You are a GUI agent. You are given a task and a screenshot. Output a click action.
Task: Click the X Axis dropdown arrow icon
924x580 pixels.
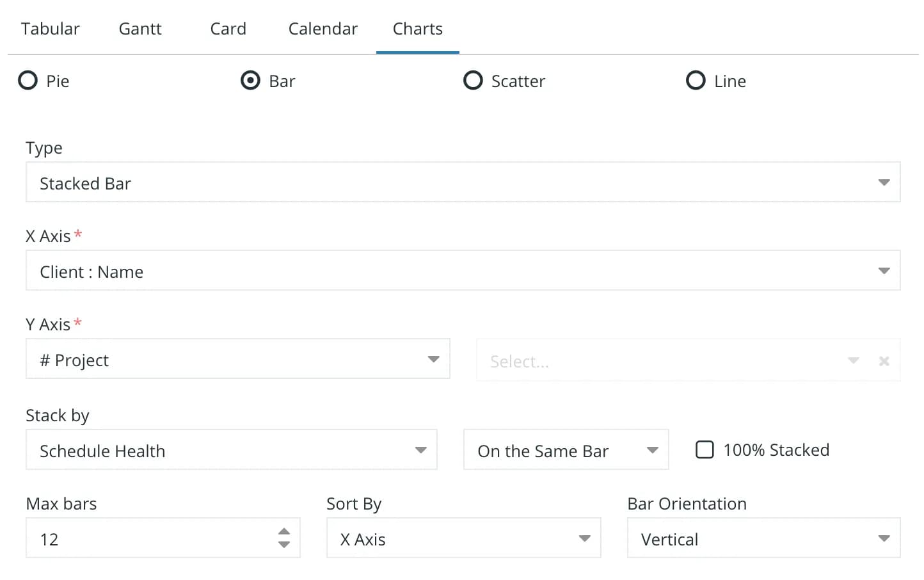884,271
